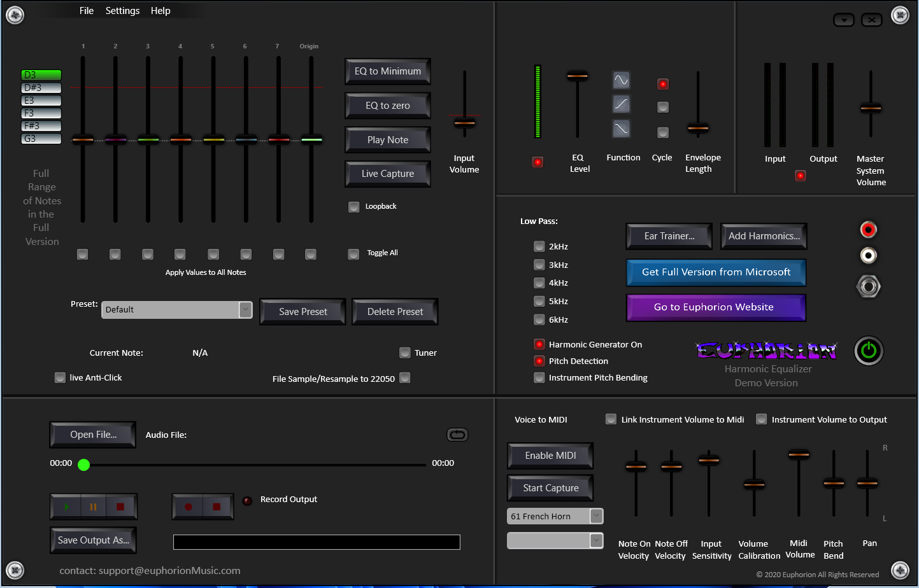Select the falling ramp function icon

[620, 128]
